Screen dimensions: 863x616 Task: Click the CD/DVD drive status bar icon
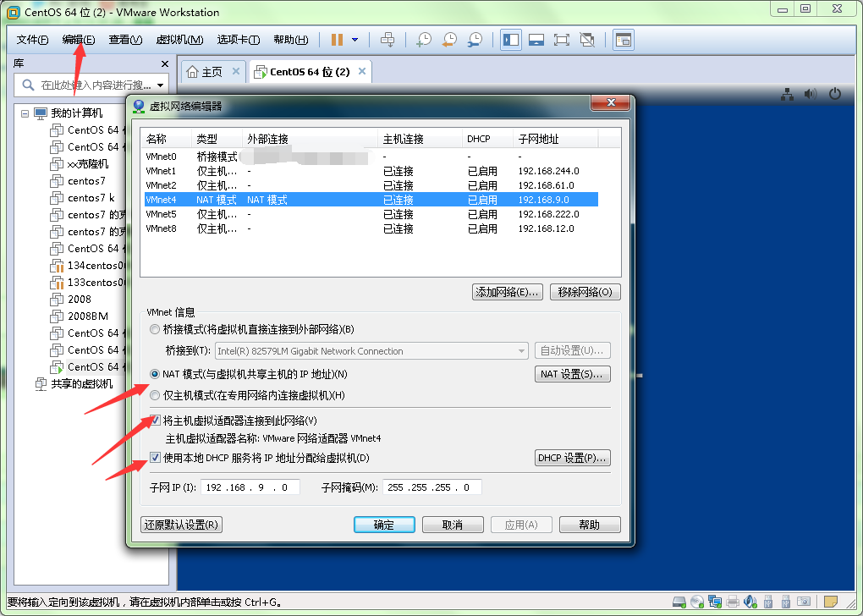pyautogui.click(x=697, y=602)
